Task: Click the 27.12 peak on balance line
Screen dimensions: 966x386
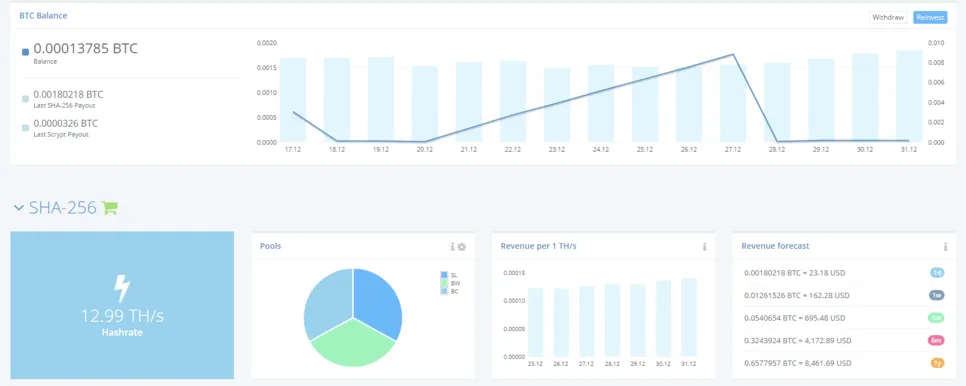Action: pos(733,54)
